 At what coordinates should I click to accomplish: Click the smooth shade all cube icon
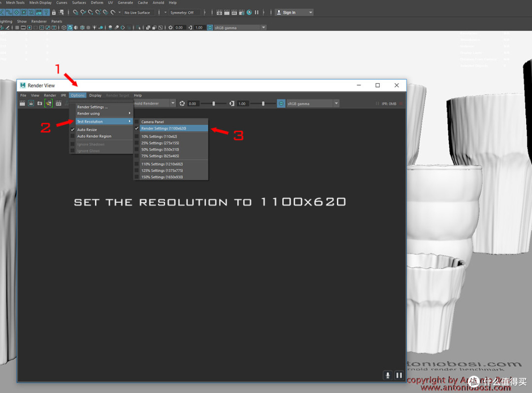tap(70, 28)
